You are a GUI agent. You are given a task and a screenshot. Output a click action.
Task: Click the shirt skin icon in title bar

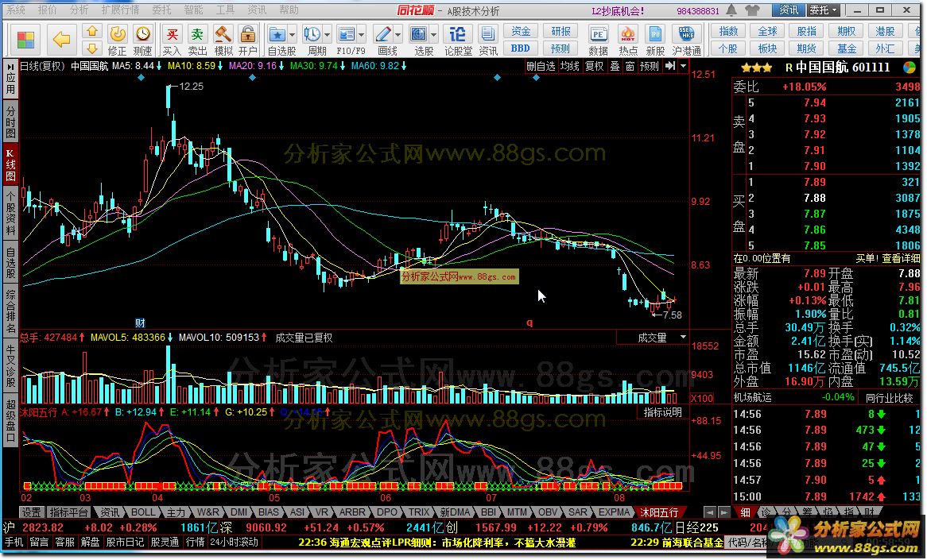[x=753, y=10]
